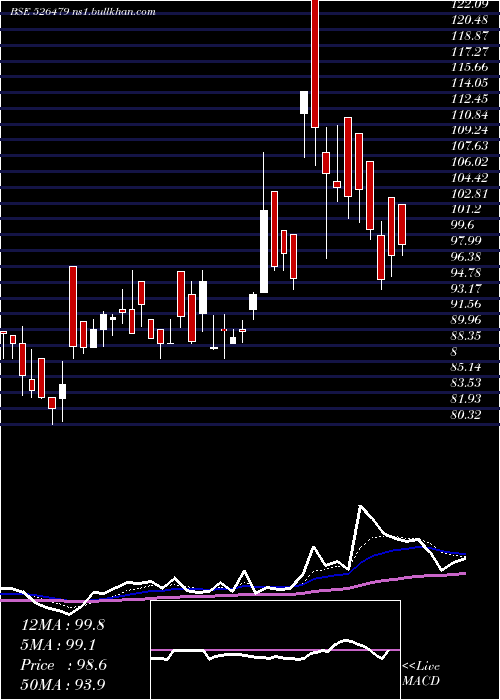Screen dimensions: 500x700
Task: Click the tallest red candlestick at chart top
Action: pyautogui.click(x=315, y=63)
